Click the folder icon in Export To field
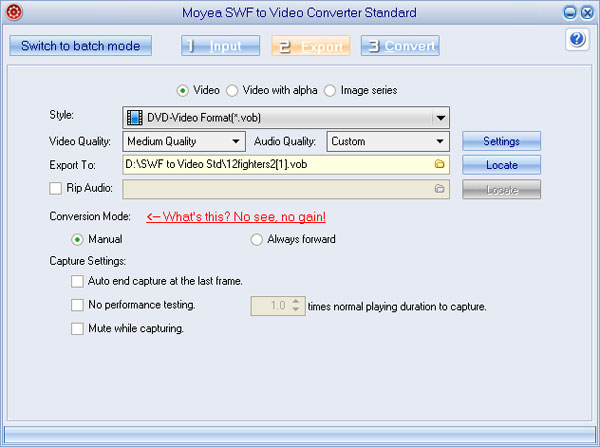The image size is (600, 447). click(x=439, y=164)
